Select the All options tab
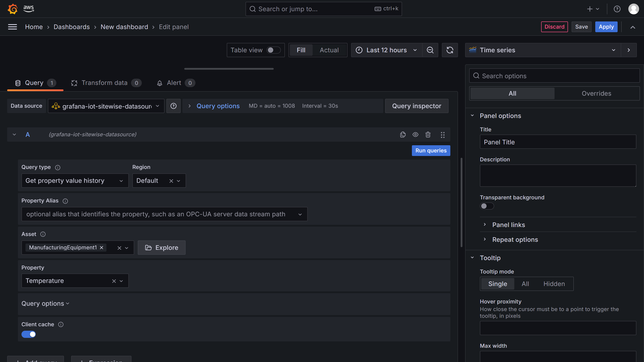The height and width of the screenshot is (362, 644). point(512,93)
